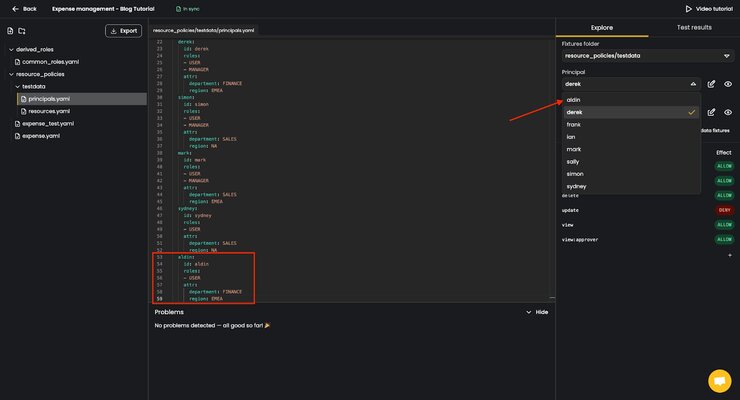This screenshot has width=740, height=400.
Task: Switch to the Test results tab
Action: pyautogui.click(x=694, y=27)
